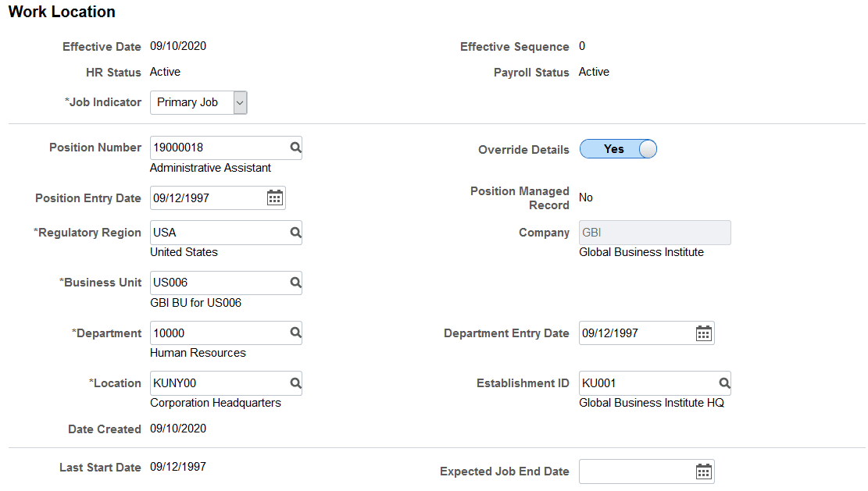
Task: Open the Job Indicator dropdown
Action: pos(239,102)
